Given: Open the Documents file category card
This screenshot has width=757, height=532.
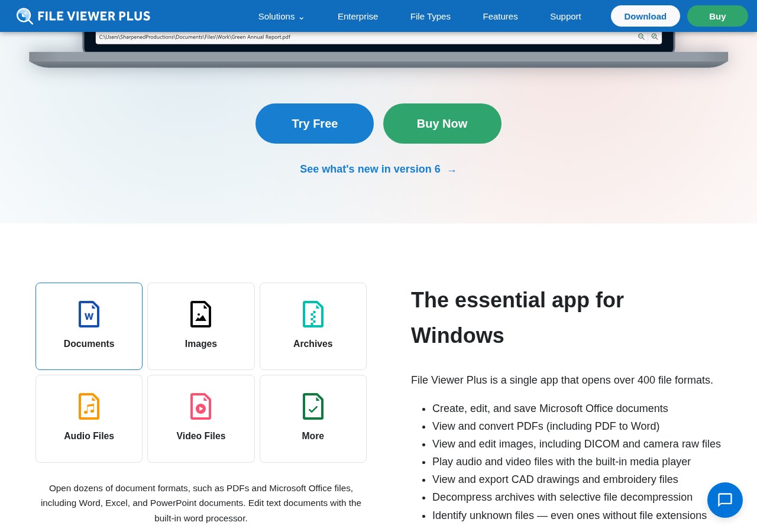Looking at the screenshot, I should click(x=89, y=326).
